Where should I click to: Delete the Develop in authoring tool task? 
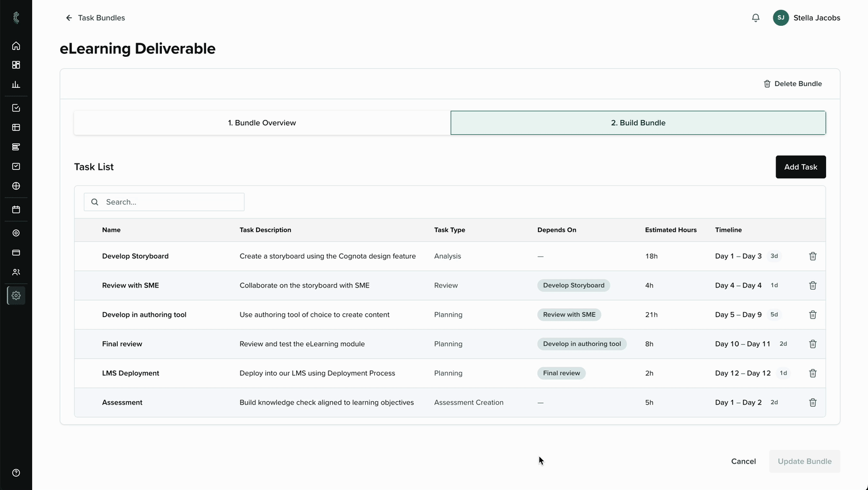(813, 314)
